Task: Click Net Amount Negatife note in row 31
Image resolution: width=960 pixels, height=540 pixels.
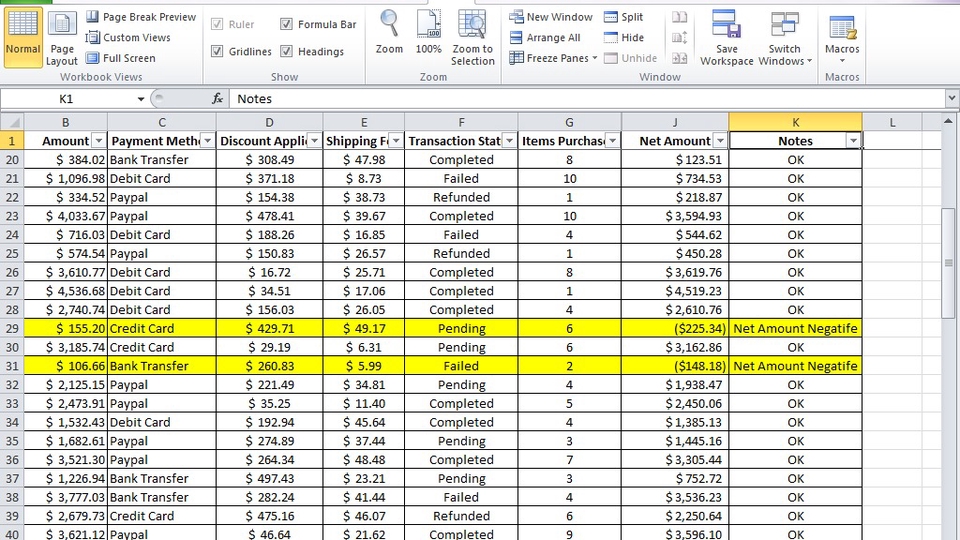Action: (795, 366)
